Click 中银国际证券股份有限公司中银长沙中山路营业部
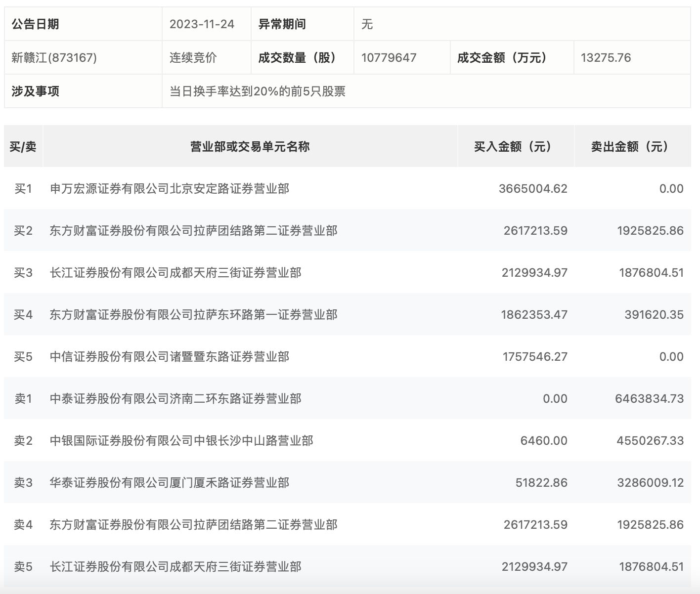 [181, 440]
